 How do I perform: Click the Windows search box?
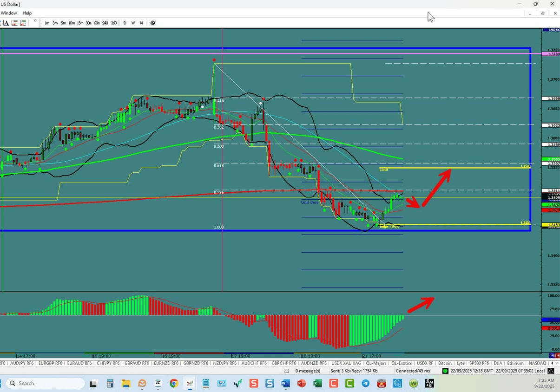[44, 383]
